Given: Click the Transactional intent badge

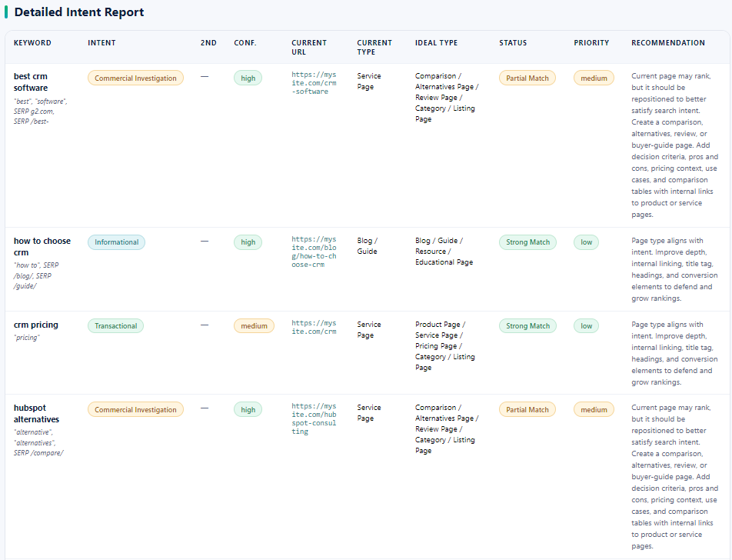Looking at the screenshot, I should [116, 325].
